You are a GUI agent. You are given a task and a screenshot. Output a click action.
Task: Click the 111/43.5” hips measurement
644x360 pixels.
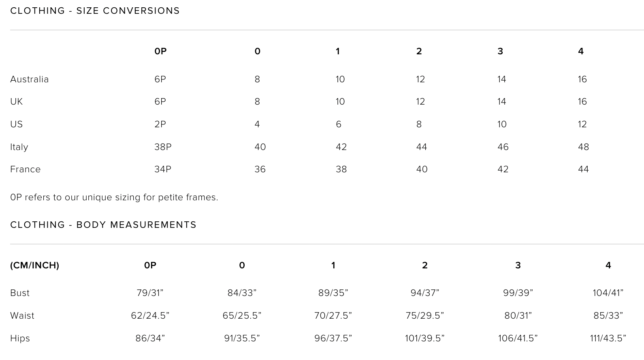(608, 339)
